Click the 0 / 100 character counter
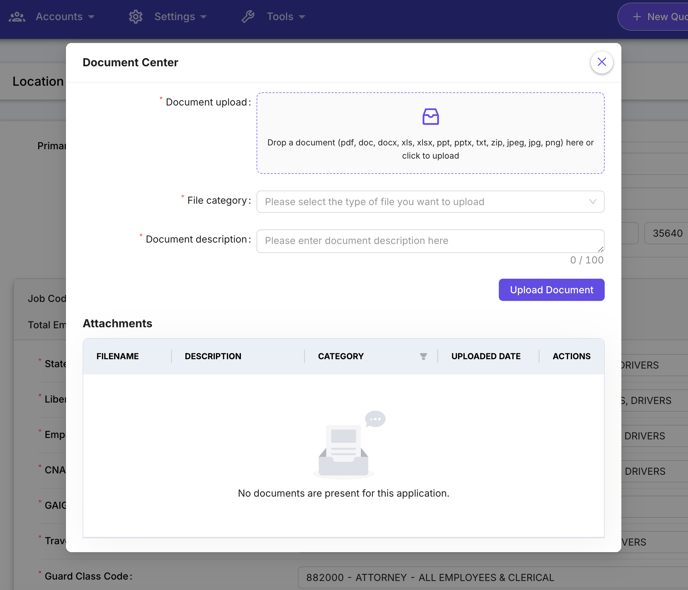 (587, 260)
